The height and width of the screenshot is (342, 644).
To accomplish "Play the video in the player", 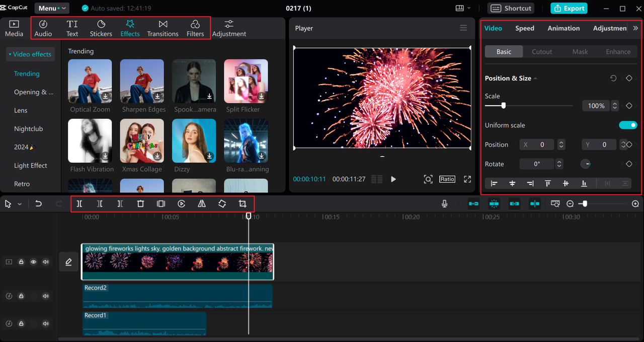I will (x=393, y=179).
